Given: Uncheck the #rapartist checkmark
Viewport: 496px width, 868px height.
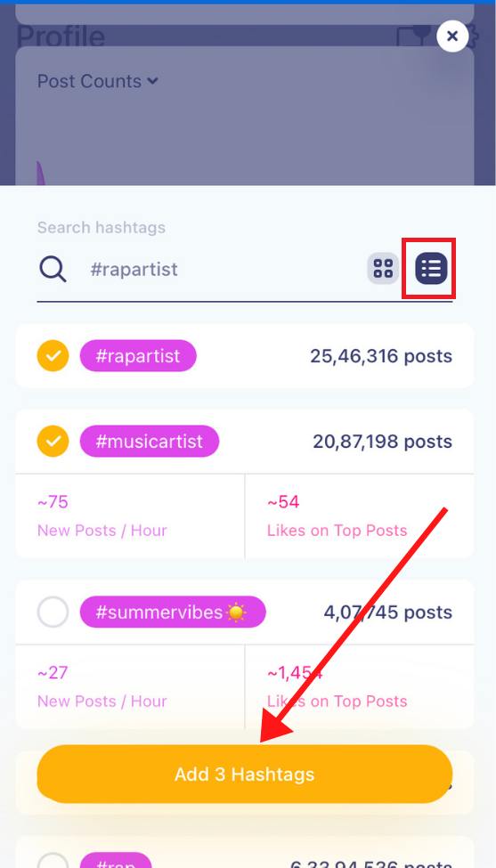Looking at the screenshot, I should (x=53, y=355).
